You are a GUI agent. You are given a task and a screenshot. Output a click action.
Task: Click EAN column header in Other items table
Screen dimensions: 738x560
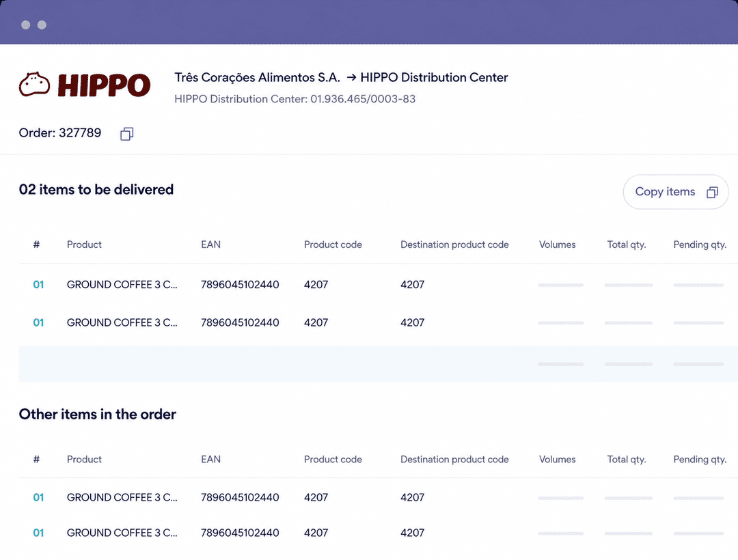point(211,460)
